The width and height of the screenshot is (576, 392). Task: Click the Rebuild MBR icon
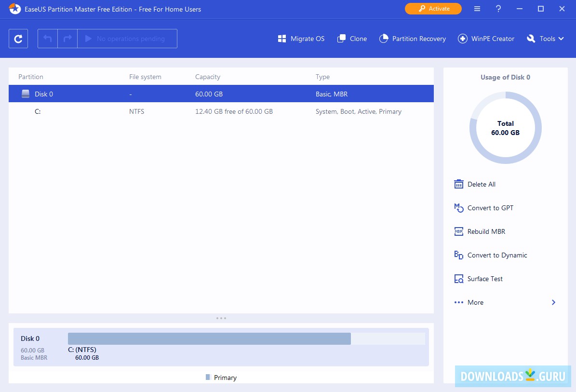[x=458, y=231]
